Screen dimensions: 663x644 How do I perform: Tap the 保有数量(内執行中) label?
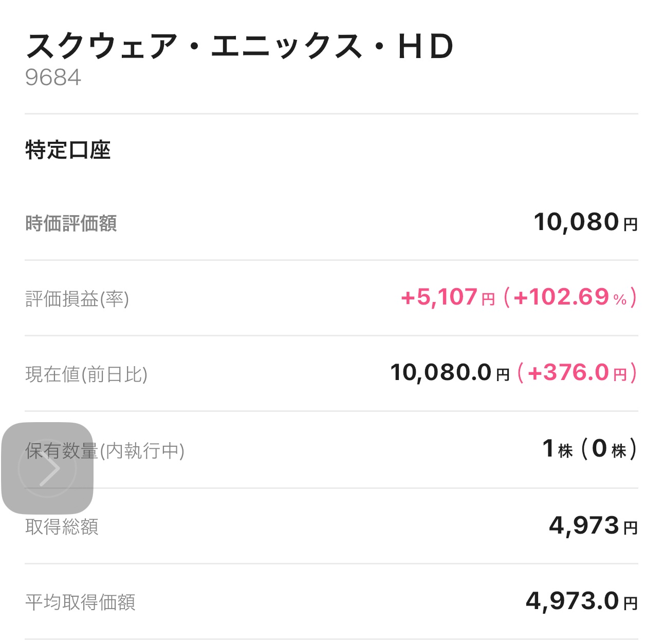105,451
